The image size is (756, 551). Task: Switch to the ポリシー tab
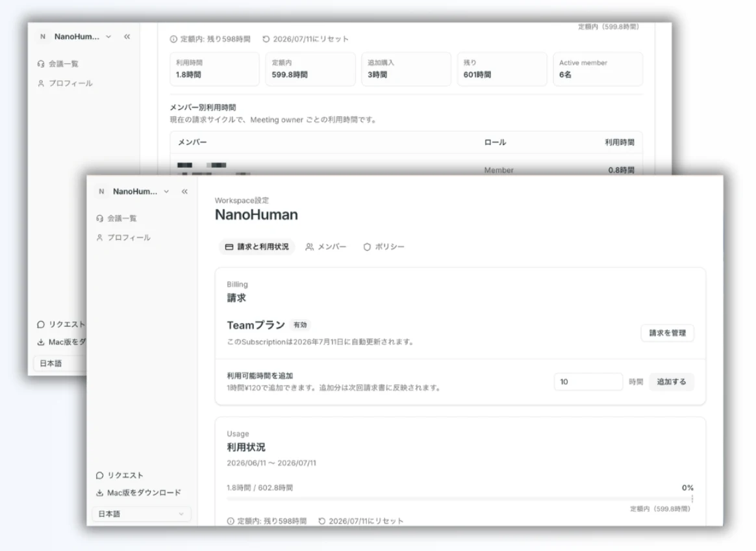click(384, 246)
